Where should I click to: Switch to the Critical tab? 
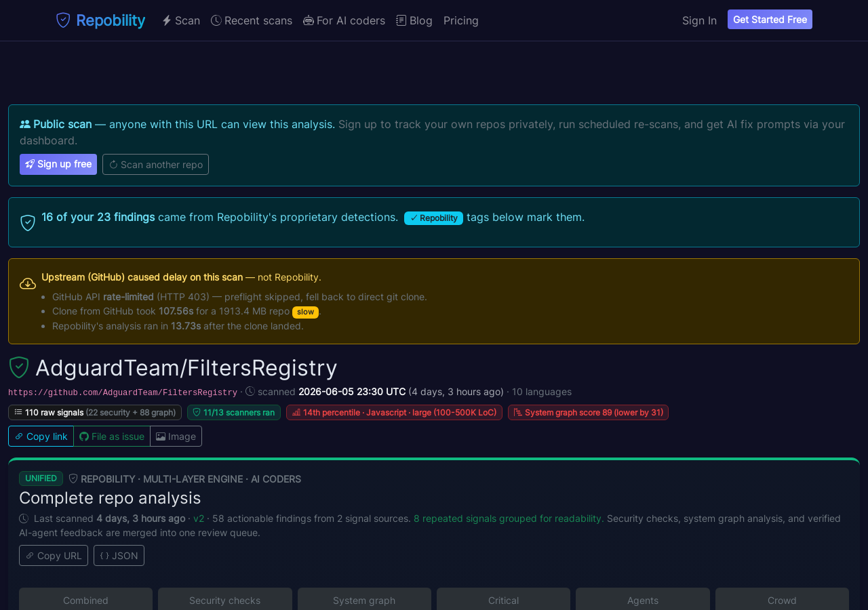[x=503, y=600]
